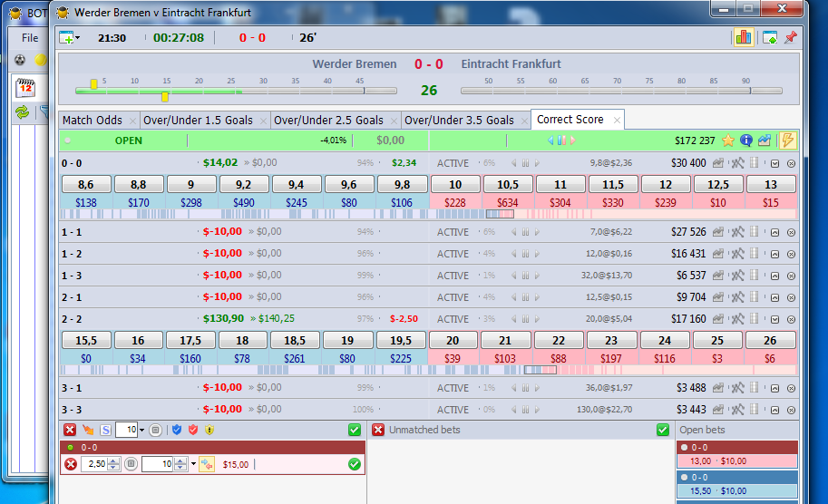Viewport: 828px width, 504px height.
Task: Open the add market window icon
Action: tap(67, 37)
